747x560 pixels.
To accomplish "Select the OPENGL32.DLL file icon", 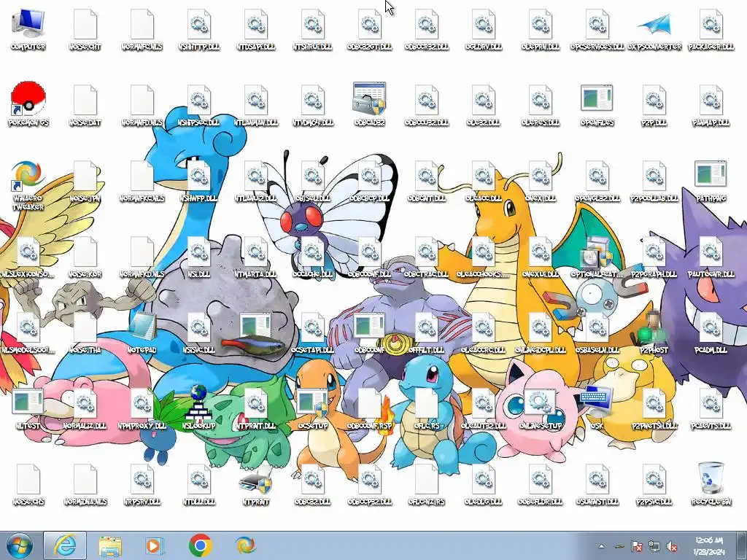I will pos(597,176).
